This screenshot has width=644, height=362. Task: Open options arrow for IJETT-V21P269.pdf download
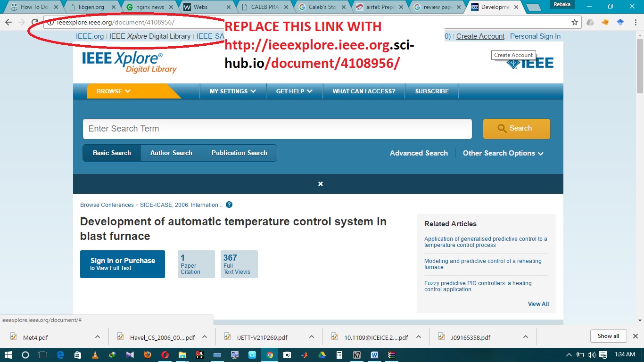(x=312, y=337)
